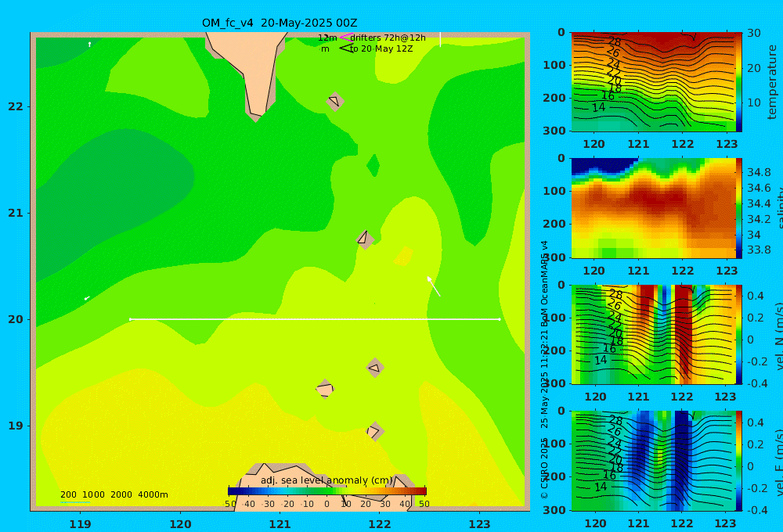Viewport: 783px width, 532px height.
Task: Click the small island marker near latitude 22
Action: point(334,101)
